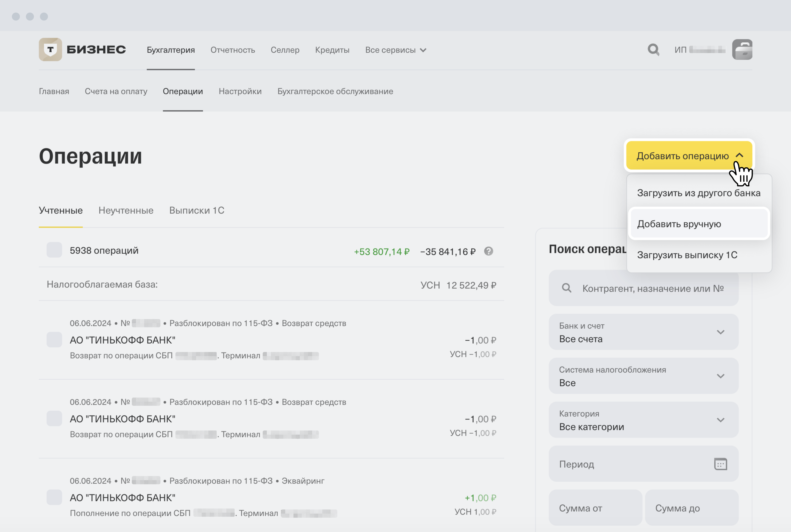The height and width of the screenshot is (532, 791).
Task: Click the −35 841,16 ₽ expense total
Action: (x=448, y=252)
